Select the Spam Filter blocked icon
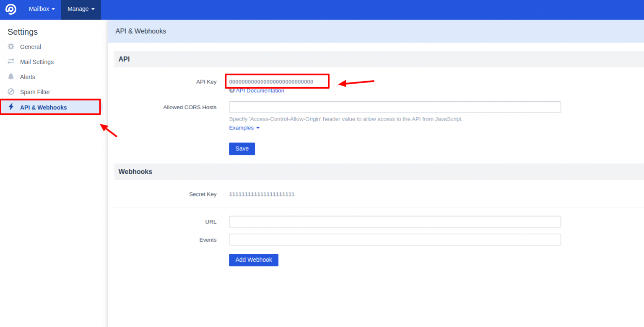Image resolution: width=644 pixels, height=327 pixels. [x=11, y=92]
